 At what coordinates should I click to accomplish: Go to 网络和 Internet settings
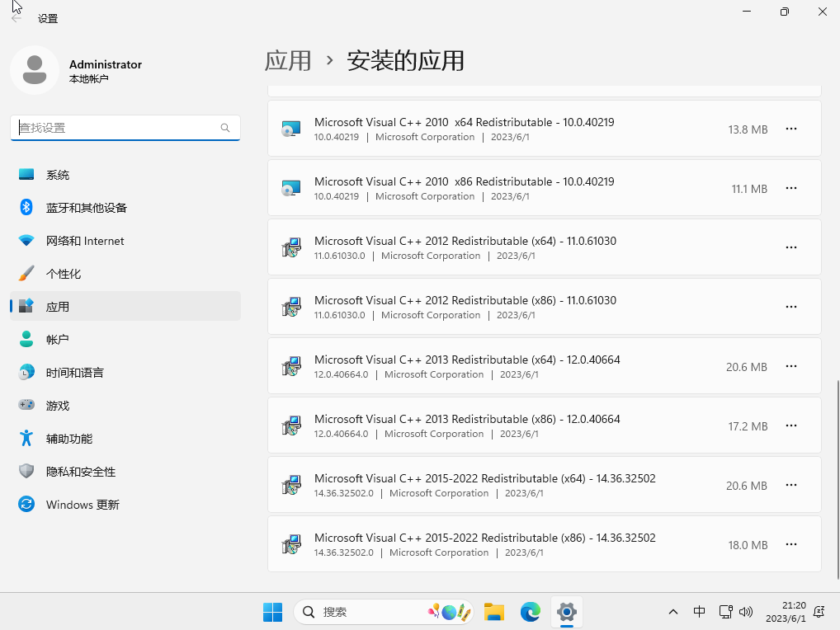point(125,241)
